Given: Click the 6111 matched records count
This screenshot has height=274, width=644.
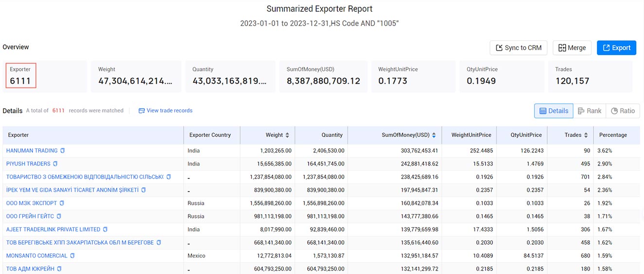Looking at the screenshot, I should [x=58, y=111].
